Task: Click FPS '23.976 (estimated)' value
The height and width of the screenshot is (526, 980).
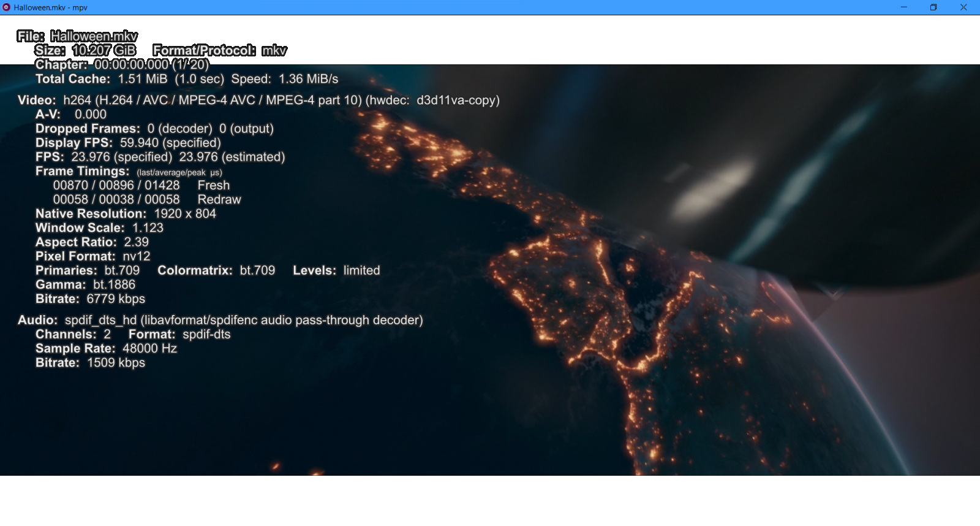Action: tap(232, 157)
